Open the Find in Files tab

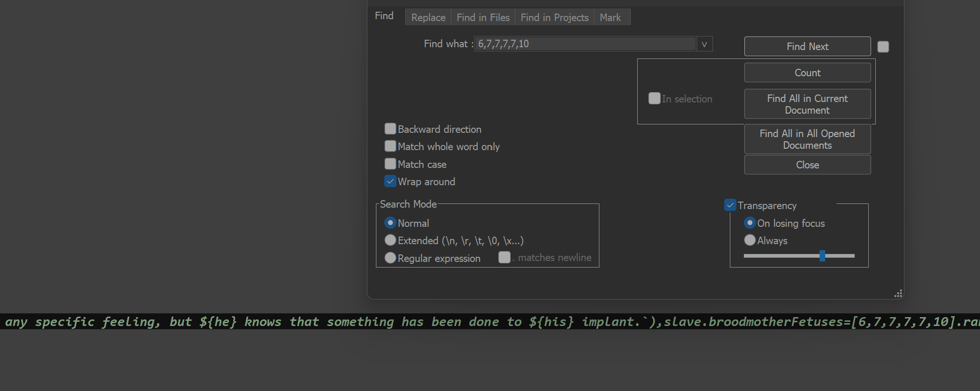483,17
